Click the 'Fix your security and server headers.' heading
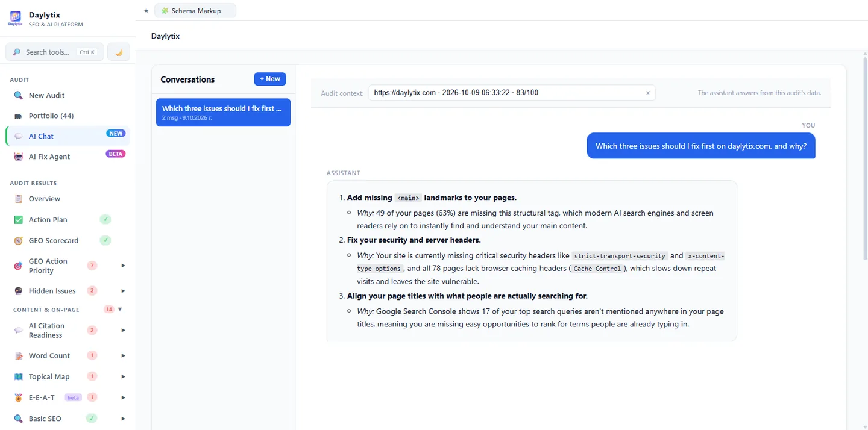868x430 pixels. [414, 240]
